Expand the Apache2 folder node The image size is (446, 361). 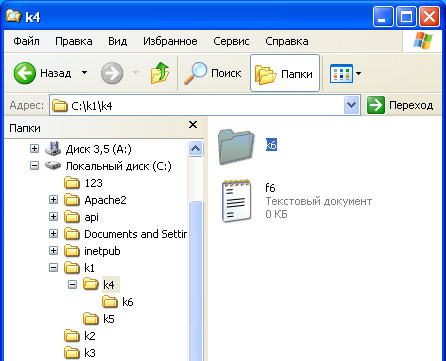click(53, 199)
